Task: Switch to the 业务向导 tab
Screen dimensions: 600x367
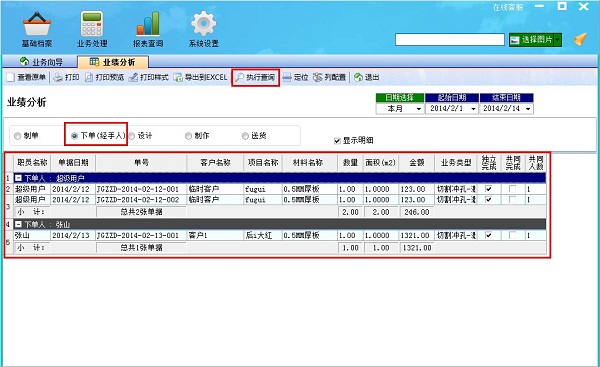Action: tap(41, 62)
